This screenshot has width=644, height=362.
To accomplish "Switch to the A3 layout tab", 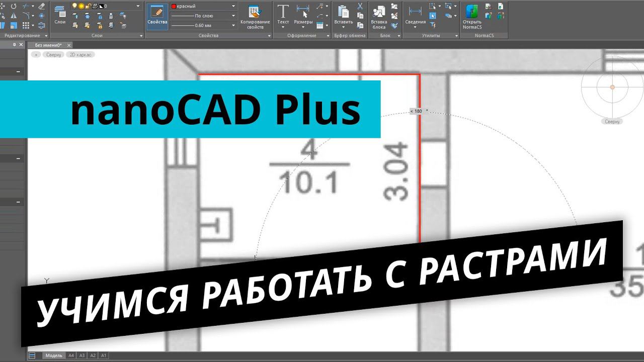I will tap(82, 355).
